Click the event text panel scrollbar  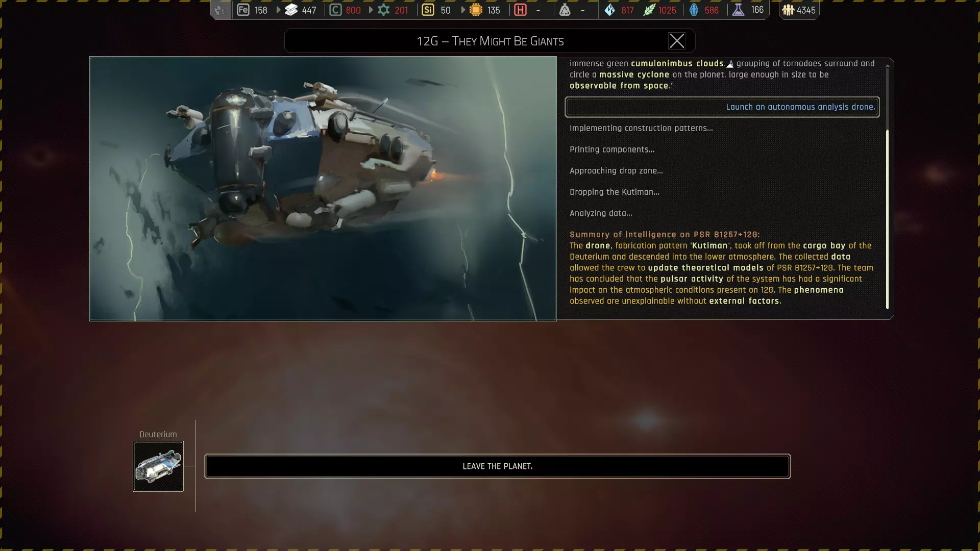(887, 219)
